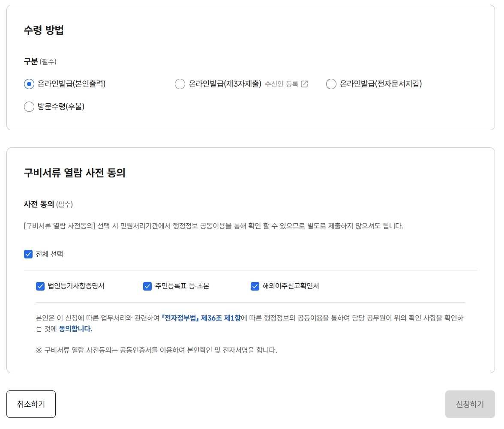Select 온라인발급(전자문서지갑)
The image size is (504, 429).
click(x=331, y=84)
